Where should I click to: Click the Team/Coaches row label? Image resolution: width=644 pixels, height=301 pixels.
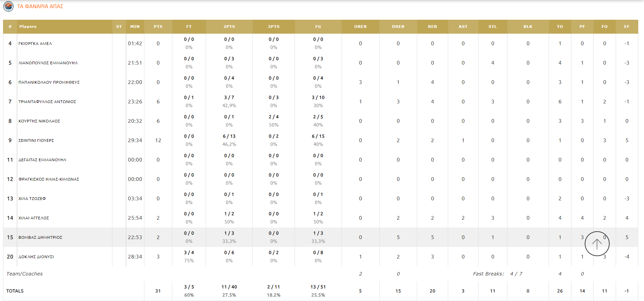(25, 274)
